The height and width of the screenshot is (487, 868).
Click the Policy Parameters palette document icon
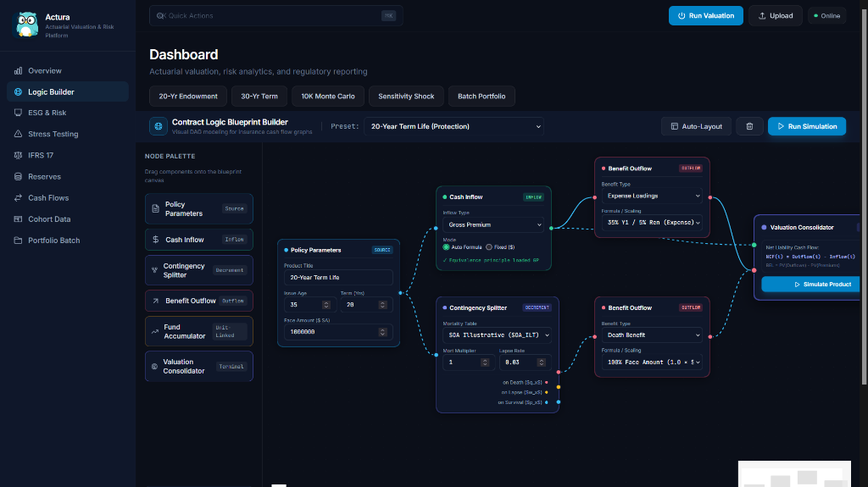156,208
